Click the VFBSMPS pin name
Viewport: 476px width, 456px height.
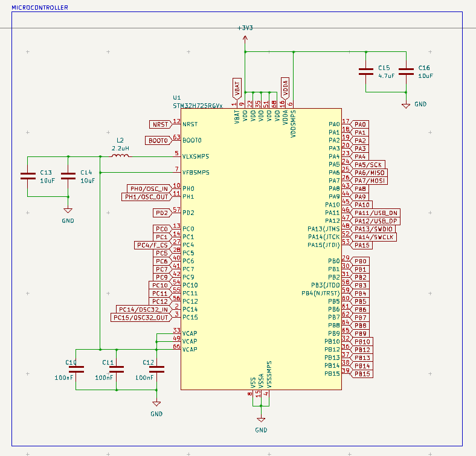click(x=196, y=173)
